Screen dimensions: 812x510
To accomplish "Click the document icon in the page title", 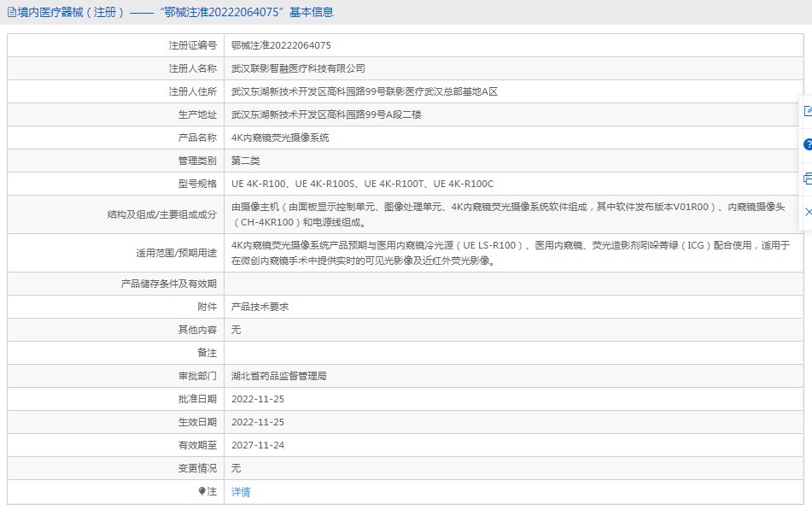I will [x=12, y=13].
